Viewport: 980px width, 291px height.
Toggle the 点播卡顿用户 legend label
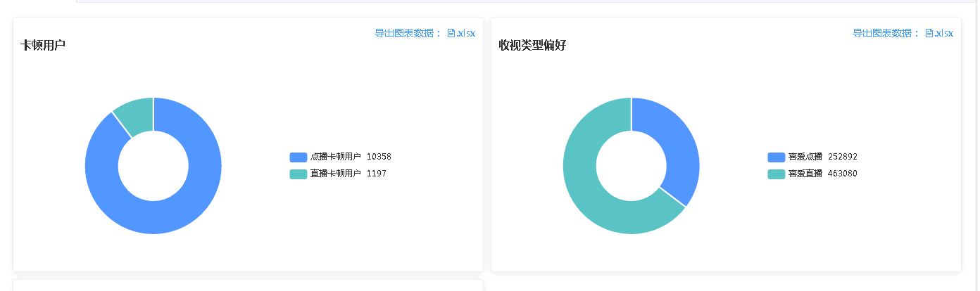335,157
